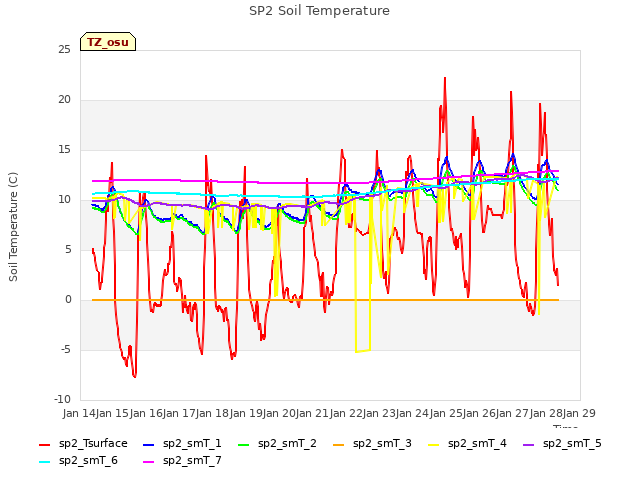Click the 5 y-axis tick label

68,250
